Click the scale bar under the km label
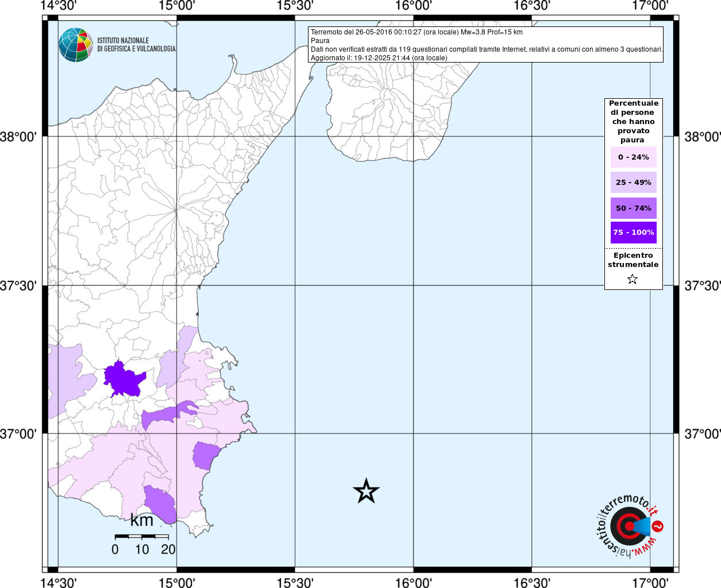Screen dimensions: 721x588 (x=141, y=536)
